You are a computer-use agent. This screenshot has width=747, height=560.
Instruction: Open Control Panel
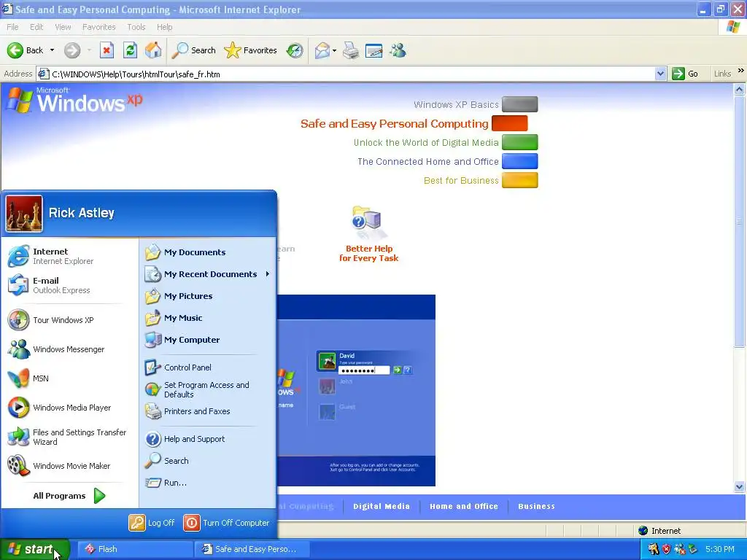(208, 367)
